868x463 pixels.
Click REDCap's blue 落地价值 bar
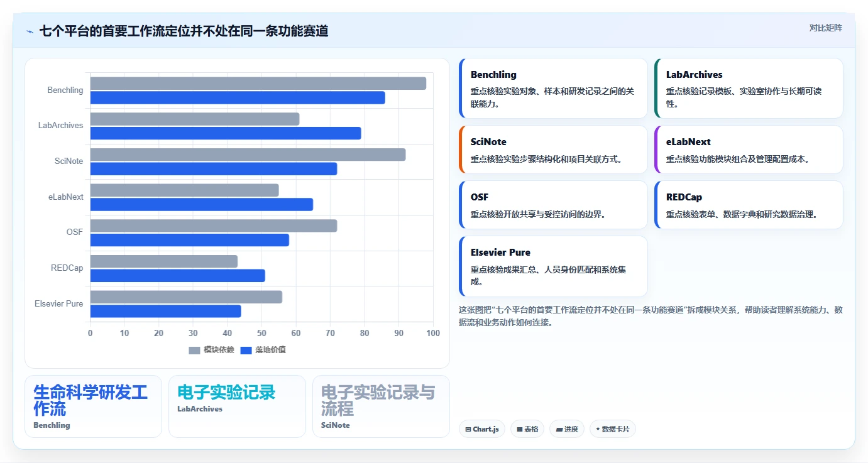[x=178, y=276]
